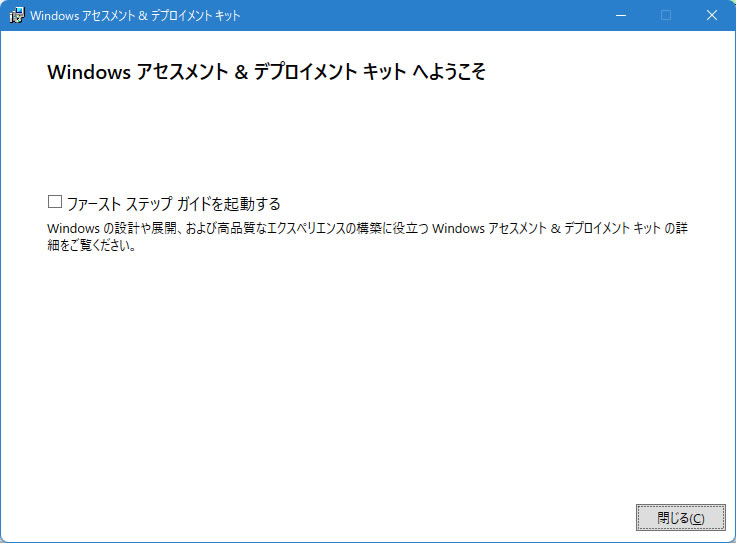Close the window with the title bar X
The width and height of the screenshot is (736, 543).
711,16
